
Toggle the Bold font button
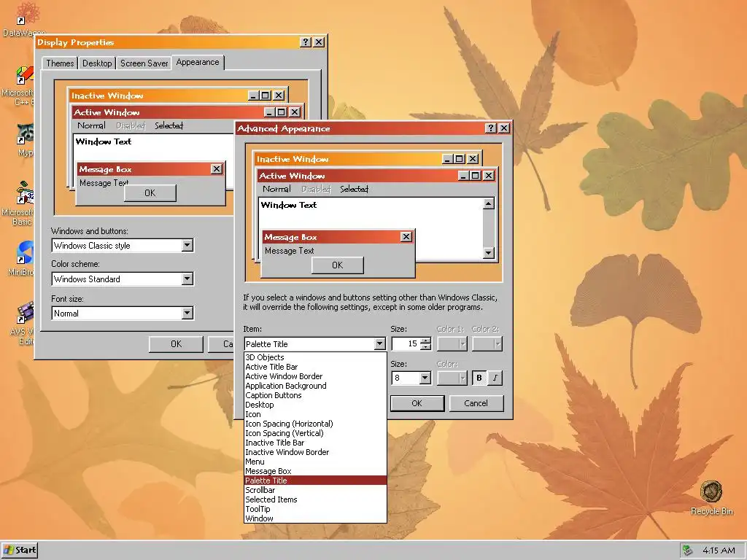479,378
